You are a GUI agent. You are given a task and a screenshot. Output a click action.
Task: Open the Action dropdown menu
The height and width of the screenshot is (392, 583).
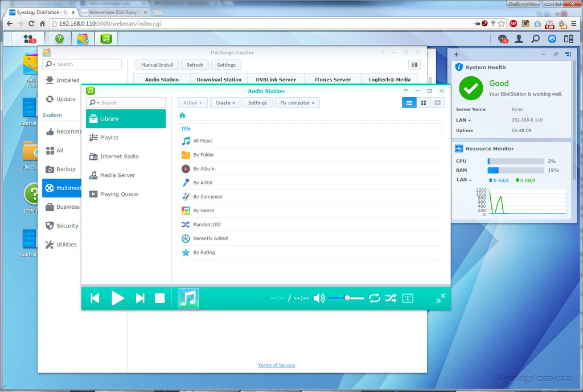[x=192, y=103]
